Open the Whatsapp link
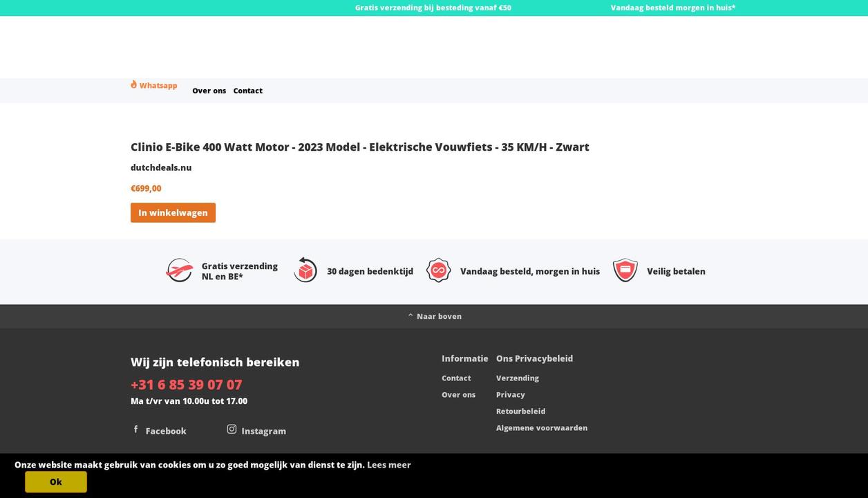This screenshot has width=868, height=498. click(x=158, y=86)
